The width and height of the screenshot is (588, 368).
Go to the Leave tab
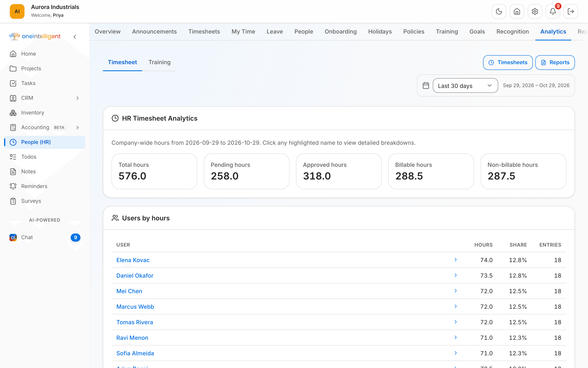click(x=275, y=32)
